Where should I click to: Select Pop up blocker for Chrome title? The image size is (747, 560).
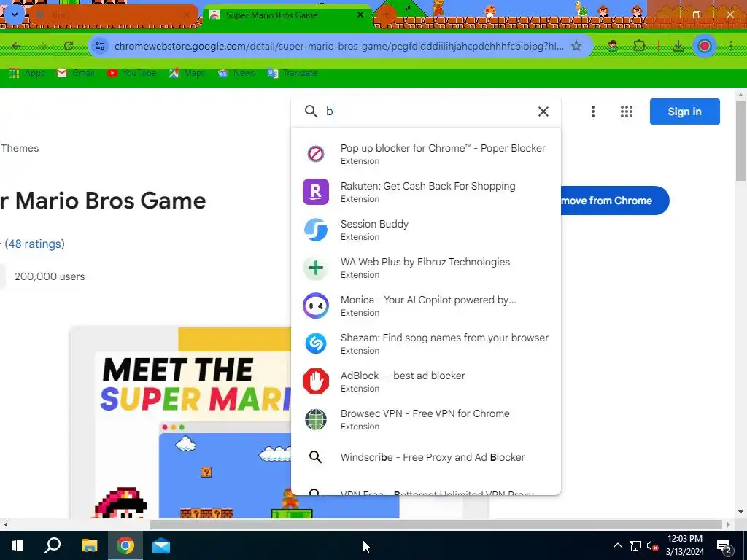point(443,148)
